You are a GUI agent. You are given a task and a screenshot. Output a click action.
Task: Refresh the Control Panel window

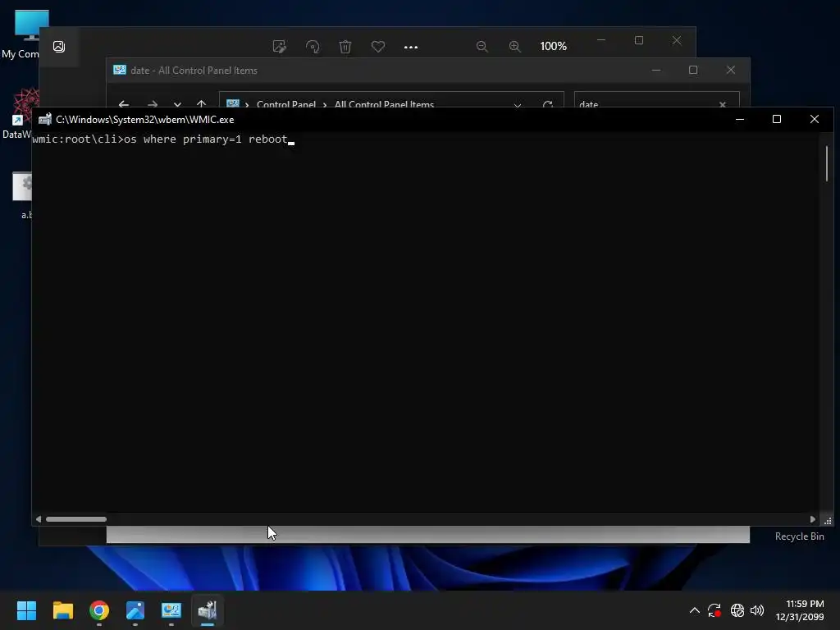pos(547,104)
